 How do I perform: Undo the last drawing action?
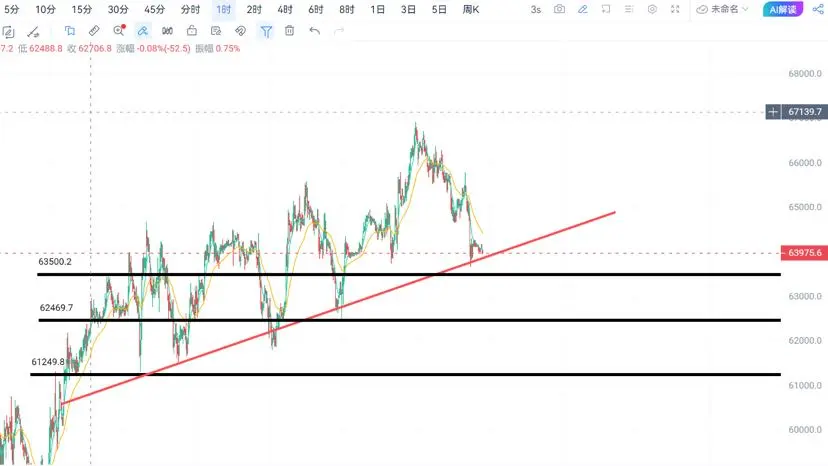coord(315,31)
